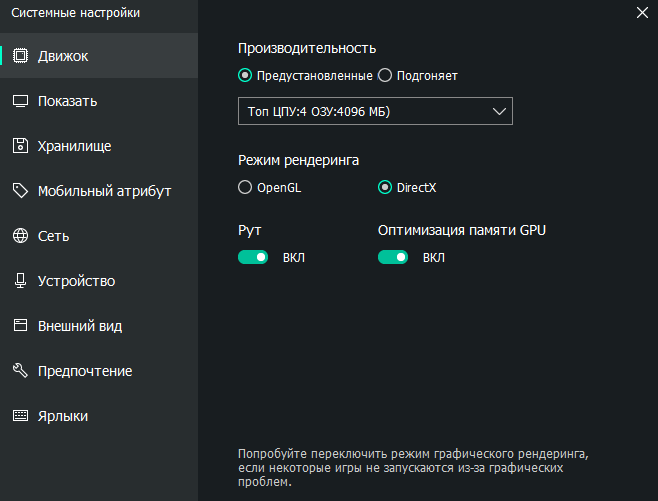Viewport: 658px width, 501px height.
Task: Select the Предустановленные radio option
Action: 245,75
